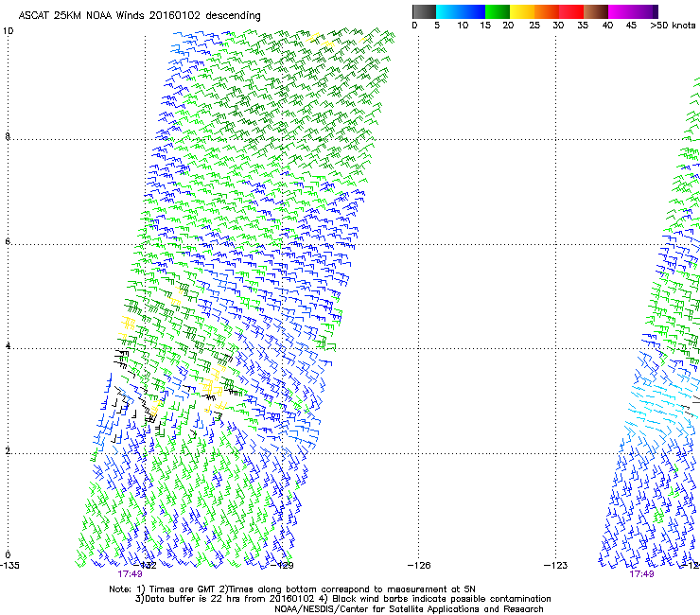Click 'NOAA/NESDIS/Center for Satellite Applications and Research' credit

(409, 609)
